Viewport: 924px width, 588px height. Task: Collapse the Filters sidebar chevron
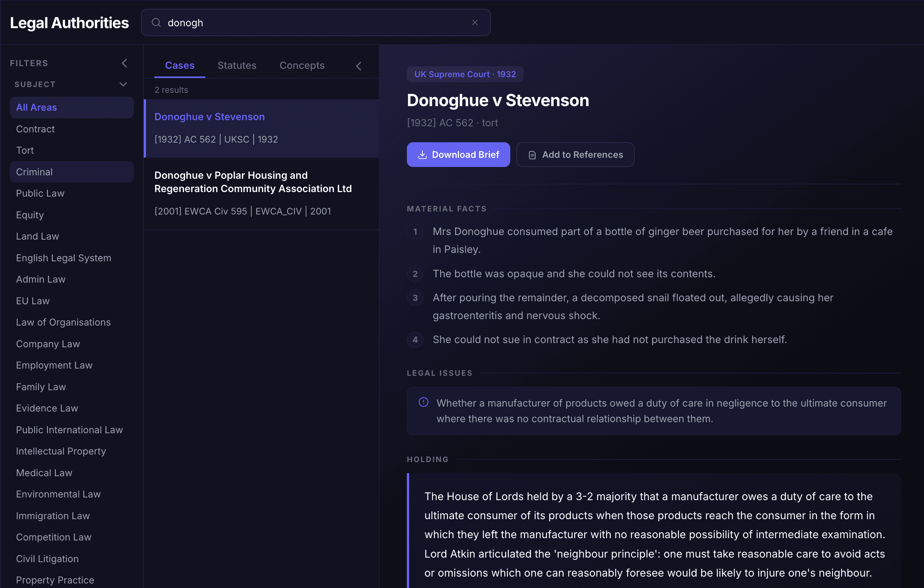click(x=124, y=63)
